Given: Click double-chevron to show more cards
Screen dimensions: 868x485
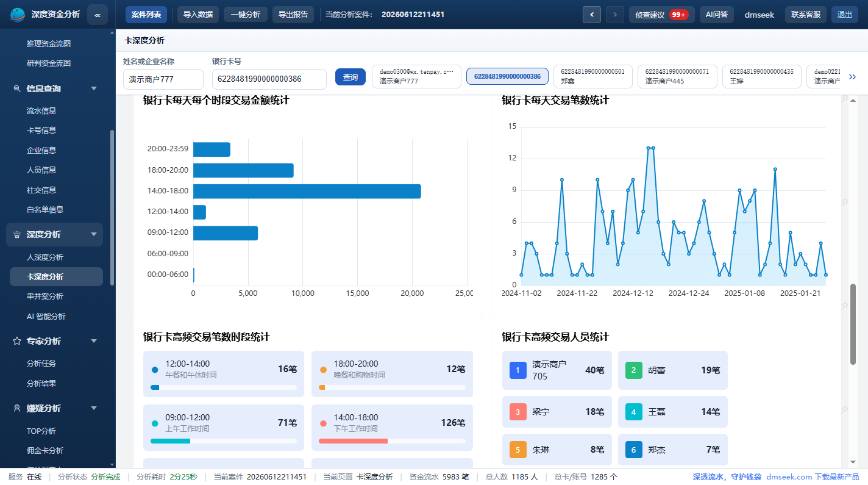Looking at the screenshot, I should click(852, 77).
